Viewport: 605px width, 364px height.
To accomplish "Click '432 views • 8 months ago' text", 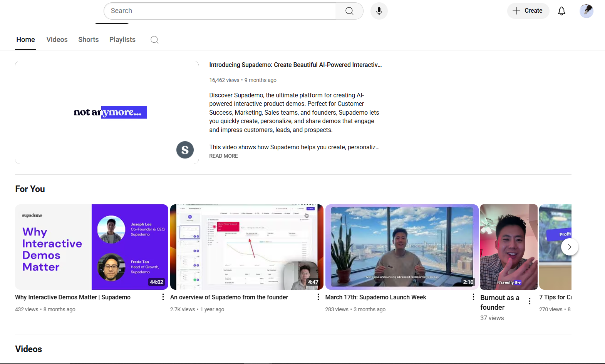I will coord(45,309).
